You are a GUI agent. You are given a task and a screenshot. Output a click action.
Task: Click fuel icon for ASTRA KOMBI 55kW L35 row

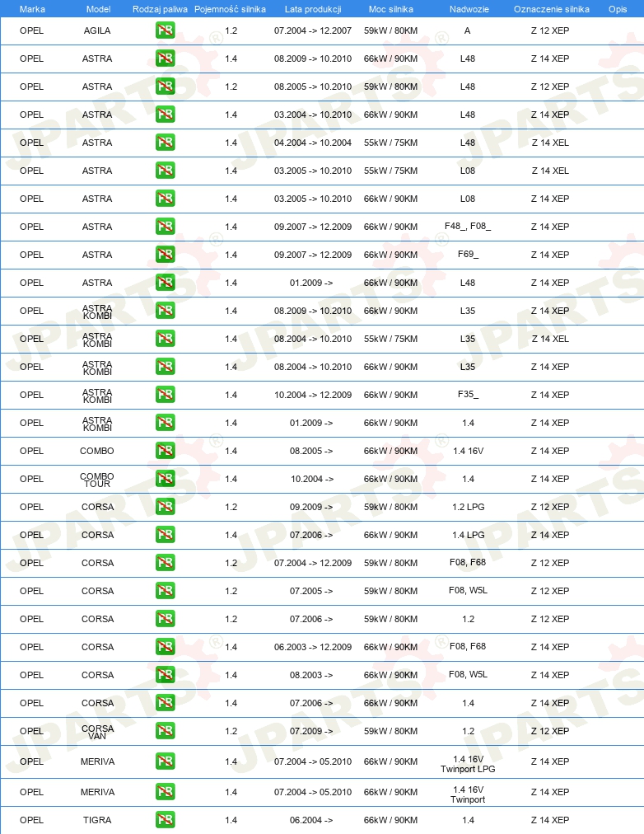(166, 338)
